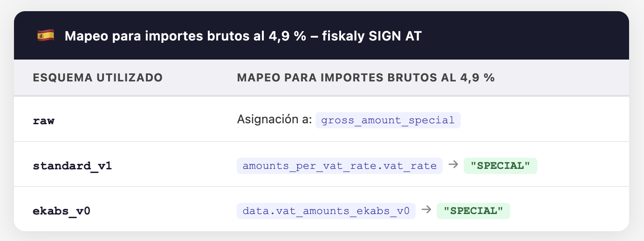Select the "SPECIAL" badge in the ekabs_v0 row
Screen dimensions: 644x241
(473, 211)
